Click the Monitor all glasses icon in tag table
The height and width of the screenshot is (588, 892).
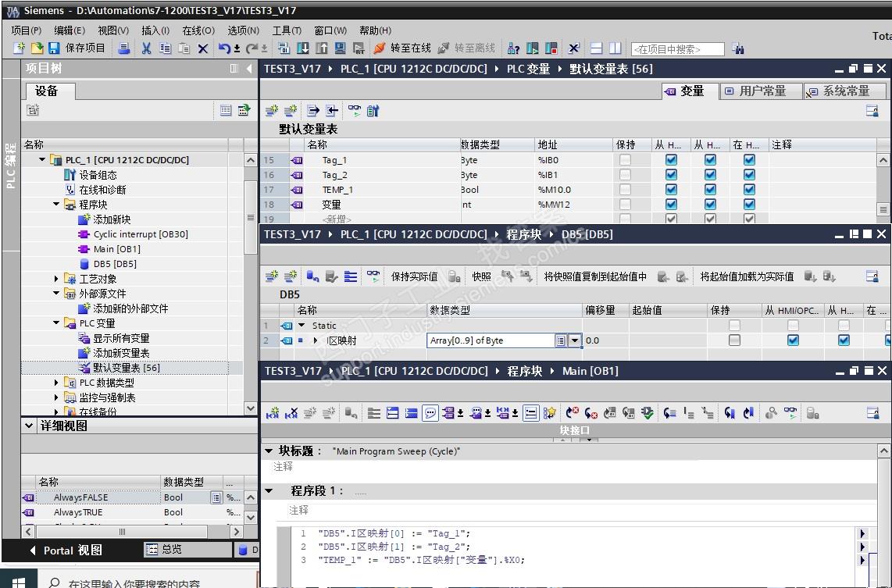(355, 110)
